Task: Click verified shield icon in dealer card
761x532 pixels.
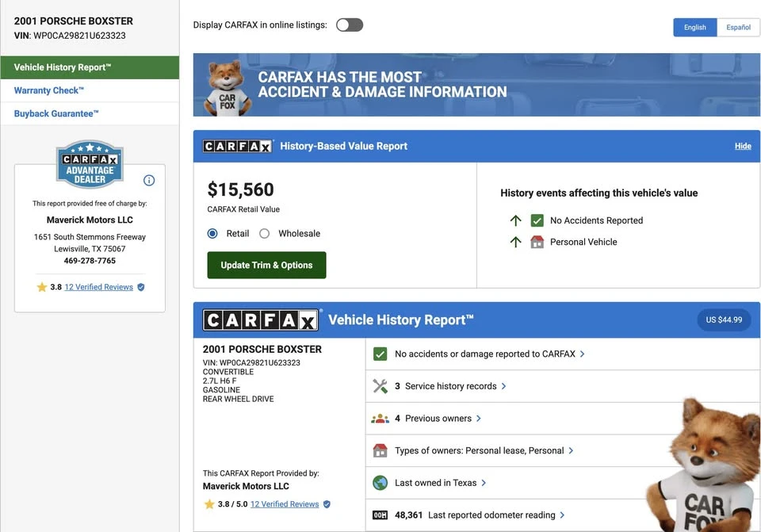Action: (x=141, y=287)
